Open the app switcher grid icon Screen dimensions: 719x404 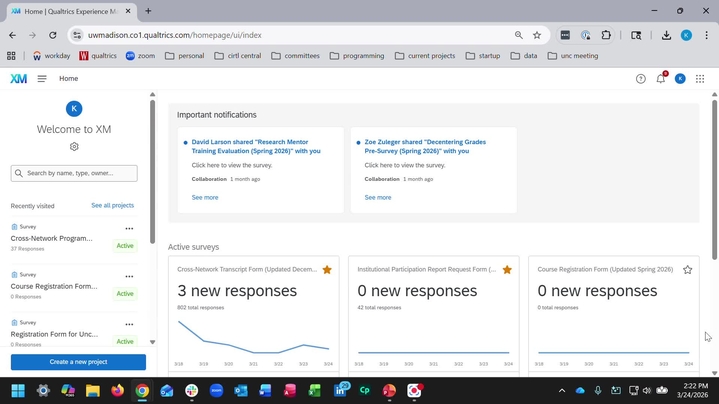(x=700, y=79)
